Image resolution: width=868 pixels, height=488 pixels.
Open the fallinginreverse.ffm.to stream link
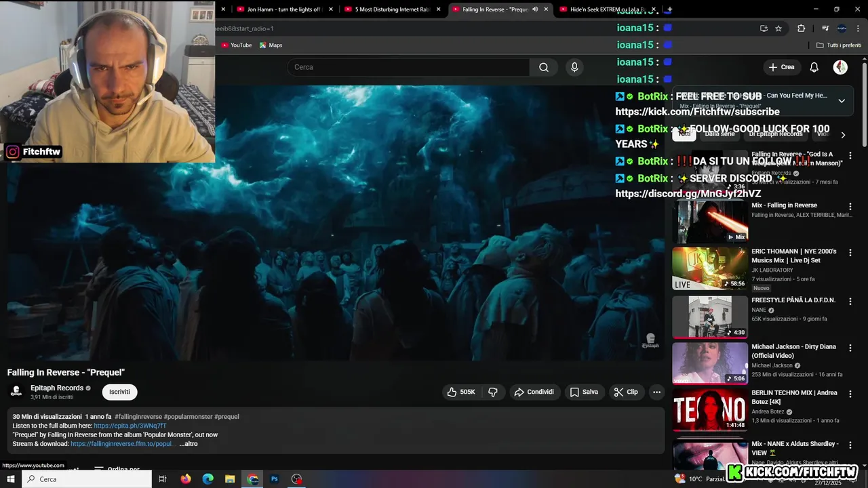tap(122, 444)
